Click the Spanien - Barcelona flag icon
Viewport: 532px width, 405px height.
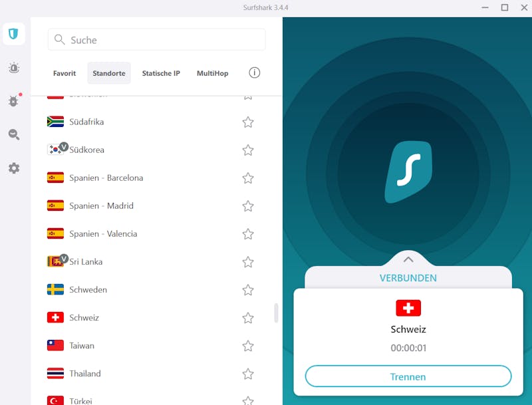(x=55, y=178)
